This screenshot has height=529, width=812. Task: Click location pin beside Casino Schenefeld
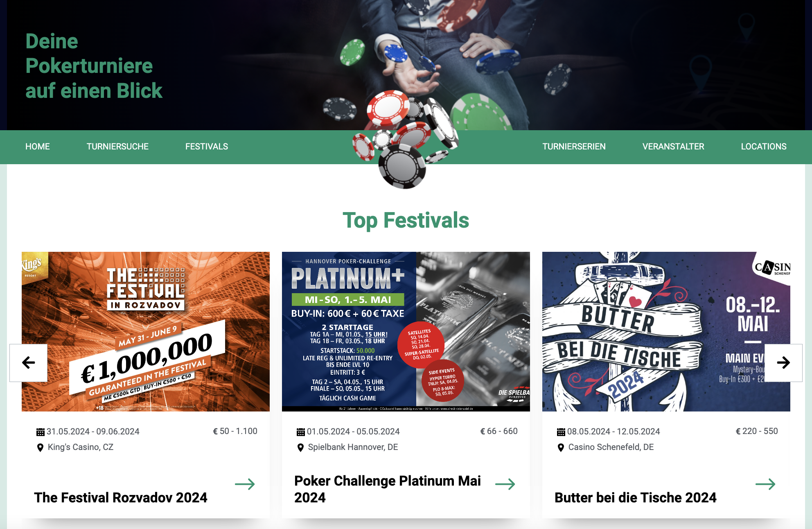pyautogui.click(x=561, y=448)
